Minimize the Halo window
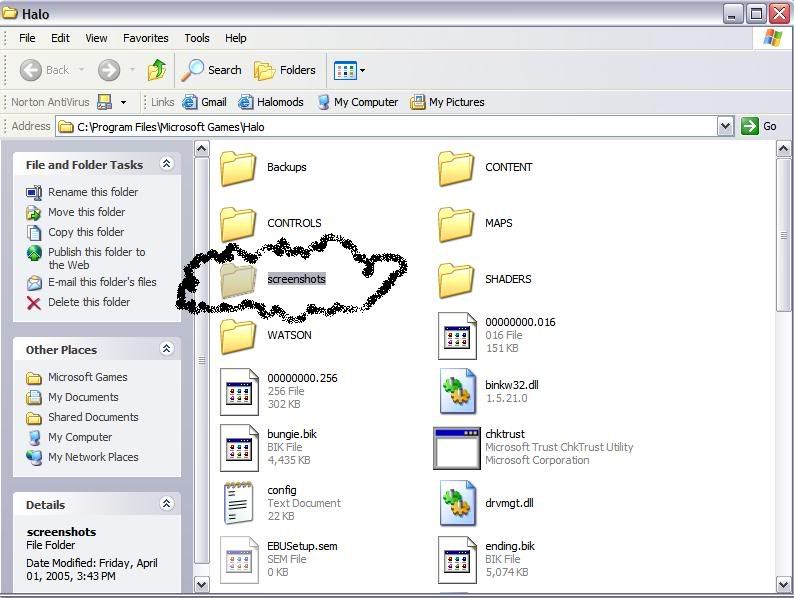This screenshot has width=794, height=598. point(732,14)
